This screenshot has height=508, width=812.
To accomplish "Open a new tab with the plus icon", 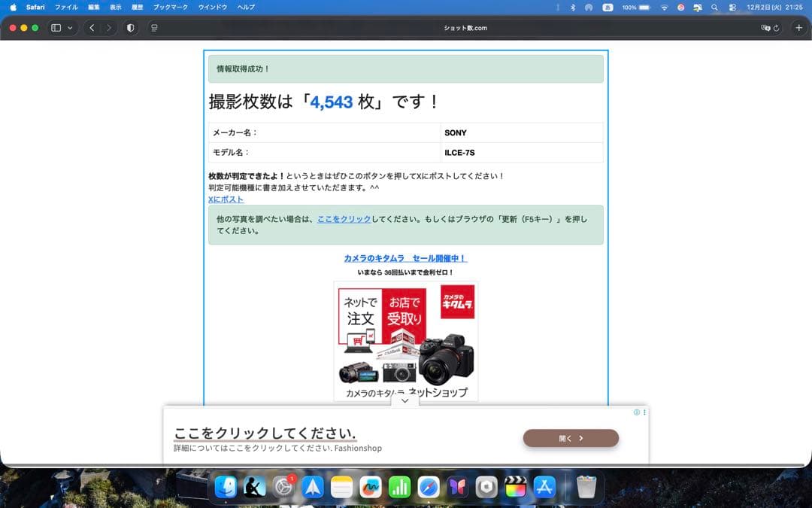I will [x=798, y=28].
